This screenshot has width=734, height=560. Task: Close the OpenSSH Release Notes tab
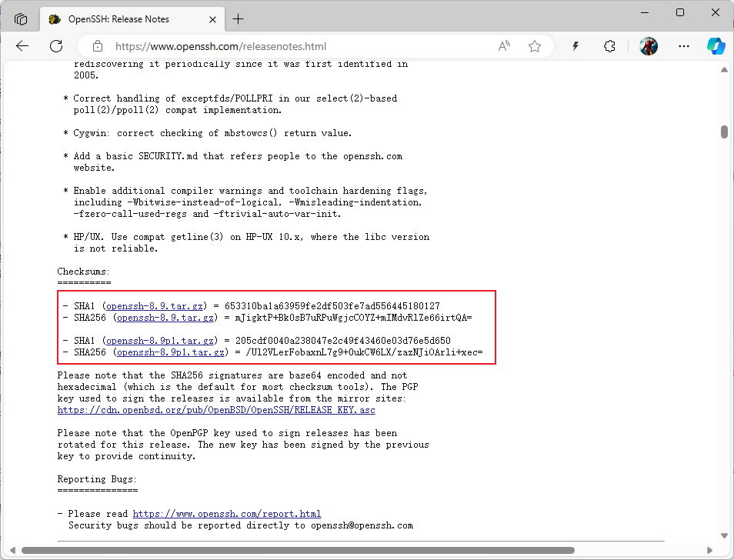pos(211,19)
